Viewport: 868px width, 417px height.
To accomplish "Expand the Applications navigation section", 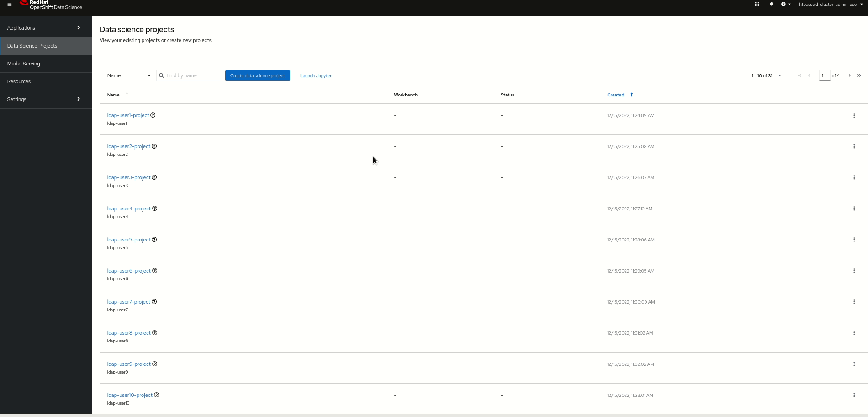I will coord(46,28).
